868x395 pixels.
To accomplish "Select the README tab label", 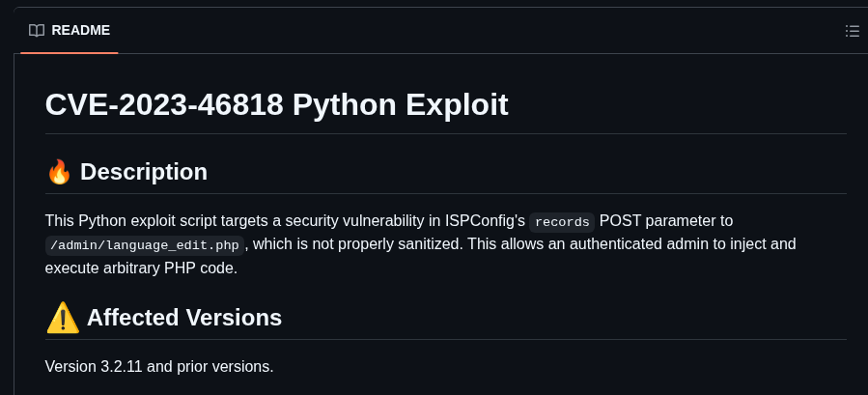I will 81,31.
